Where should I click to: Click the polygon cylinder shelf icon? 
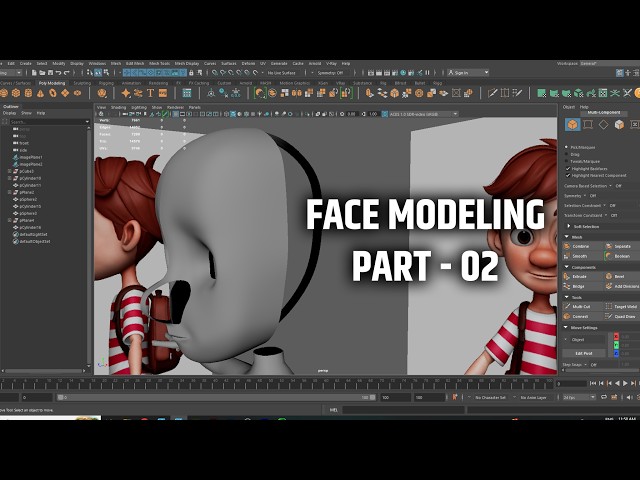pyautogui.click(x=28, y=93)
